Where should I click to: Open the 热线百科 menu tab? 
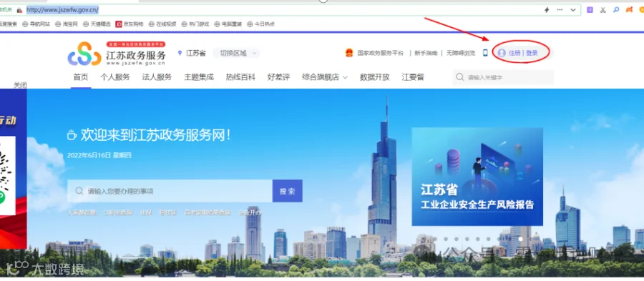tap(240, 77)
